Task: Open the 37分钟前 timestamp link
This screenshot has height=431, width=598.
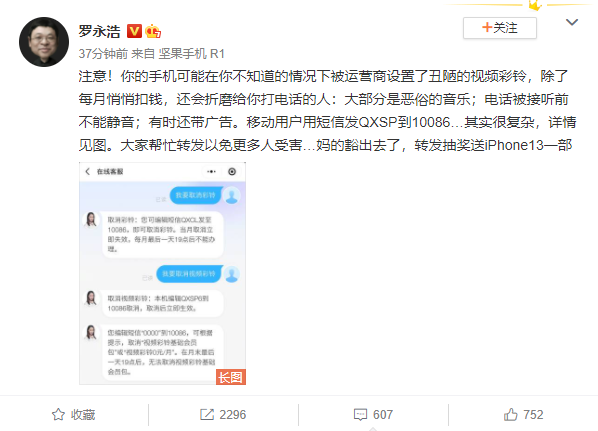Action: [103, 54]
